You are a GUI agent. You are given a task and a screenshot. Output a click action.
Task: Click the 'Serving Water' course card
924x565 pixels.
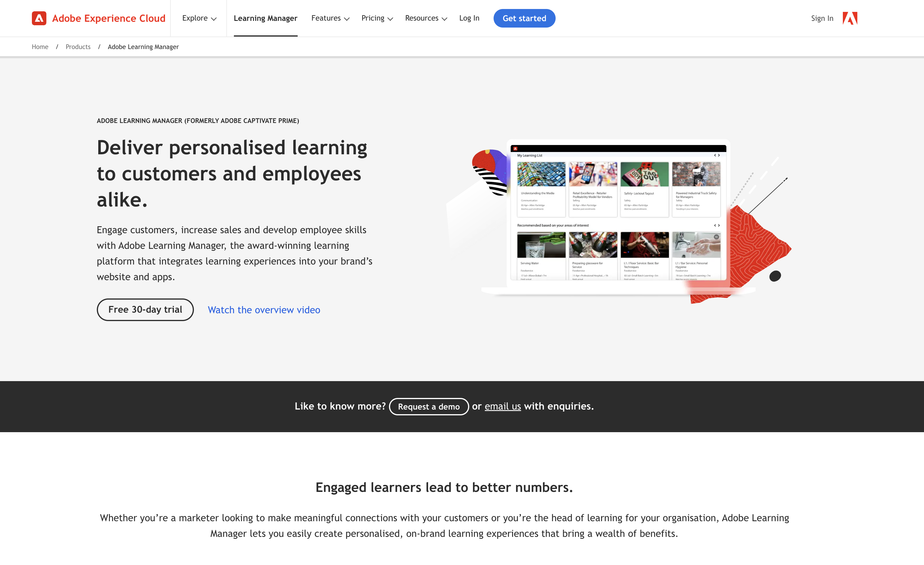click(541, 256)
